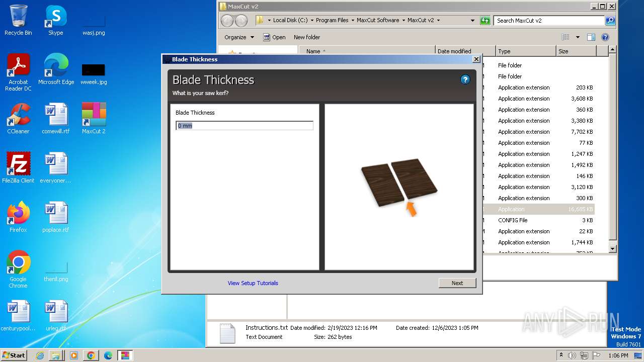Select wweek.jpg desktop file
Screen dimensions: 644x362
point(94,73)
